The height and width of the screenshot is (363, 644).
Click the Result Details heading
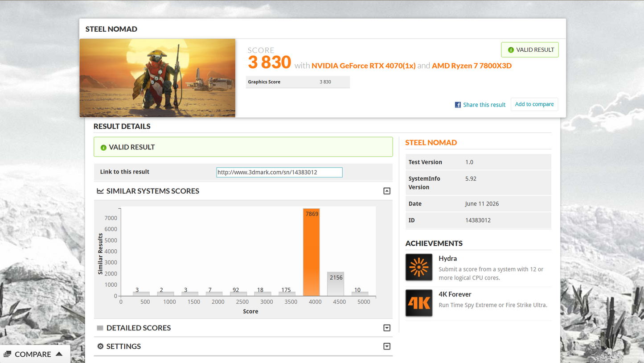[x=122, y=126]
